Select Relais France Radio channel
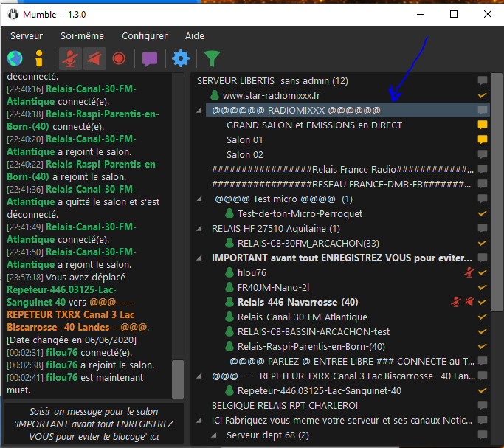The image size is (504, 448). point(342,170)
